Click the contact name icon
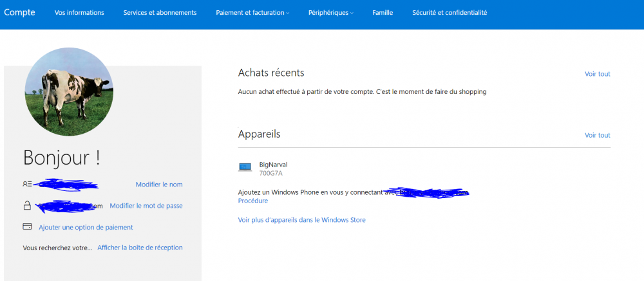Screen dimensions: 644x281 27,184
